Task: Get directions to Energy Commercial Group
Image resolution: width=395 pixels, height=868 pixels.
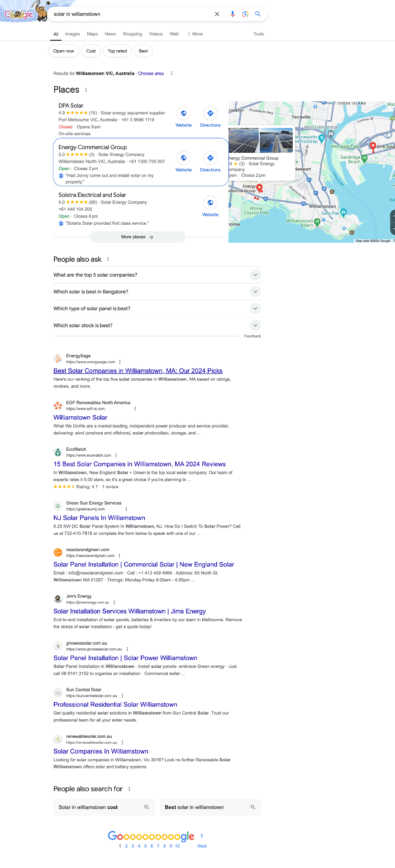Action: point(210,158)
